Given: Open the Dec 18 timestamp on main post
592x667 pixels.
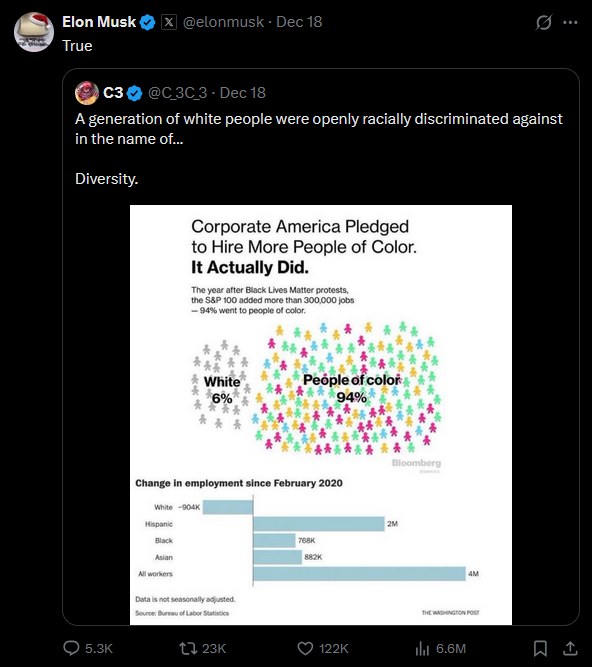Looking at the screenshot, I should [x=299, y=22].
